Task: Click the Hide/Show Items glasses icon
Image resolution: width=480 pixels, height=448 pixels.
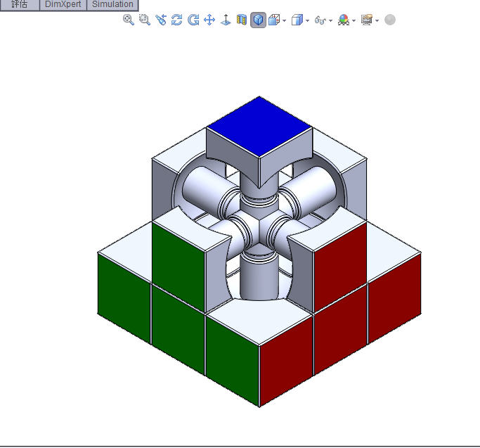Action: point(320,20)
